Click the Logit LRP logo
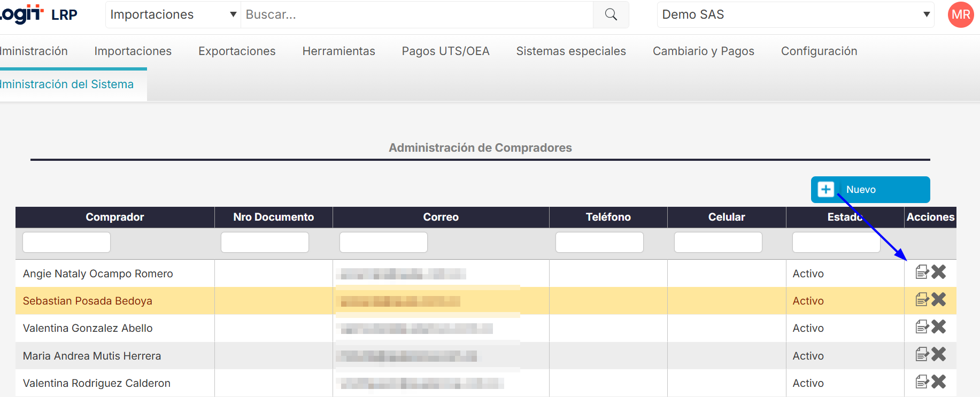This screenshot has width=980, height=397. pos(38,14)
